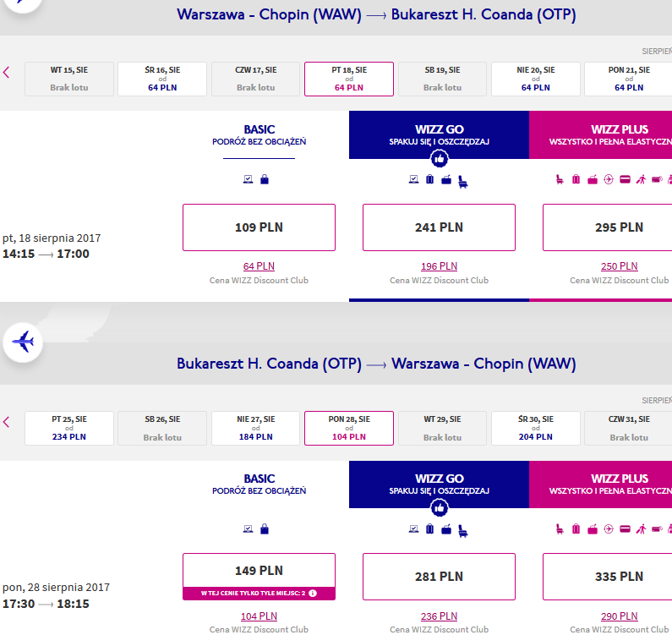Screen dimensions: 672x635
Task: Click 'Warszawa - Chopin (WAW)' outbound route title
Action: [269, 14]
